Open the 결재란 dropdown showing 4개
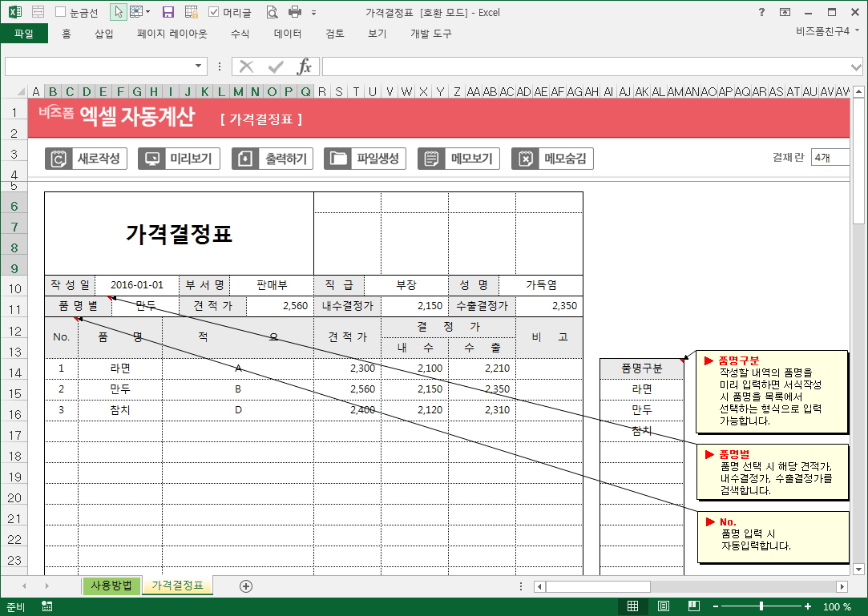The image size is (868, 616). [x=830, y=158]
